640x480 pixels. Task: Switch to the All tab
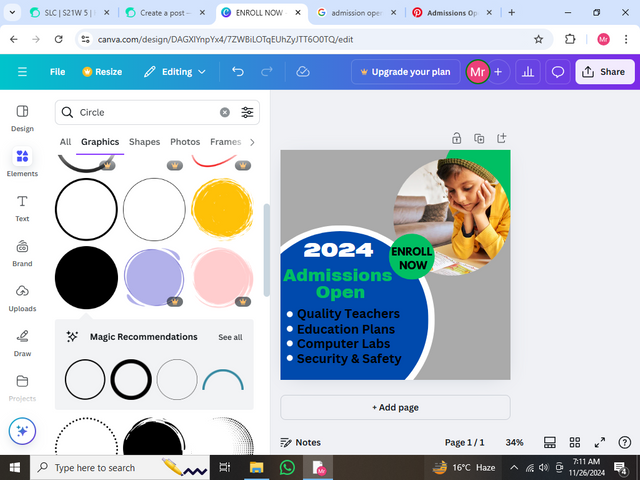(65, 142)
